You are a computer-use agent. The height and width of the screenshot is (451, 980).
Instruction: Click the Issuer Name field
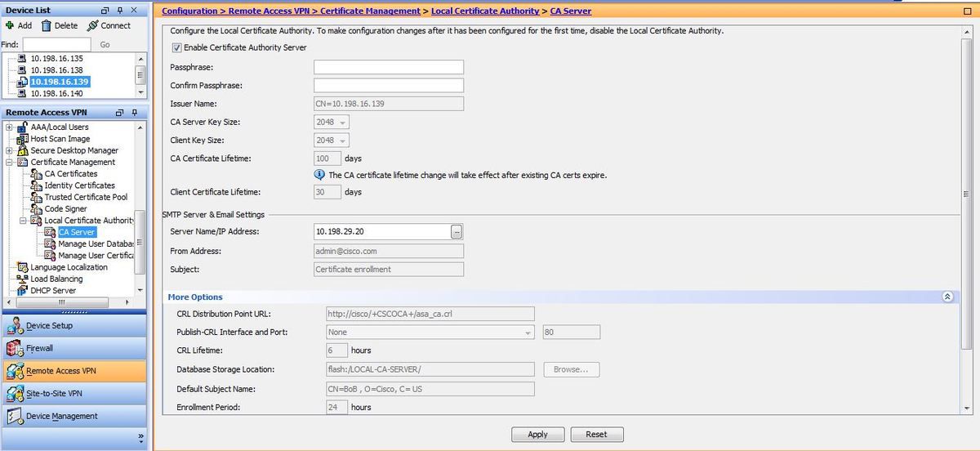click(389, 104)
